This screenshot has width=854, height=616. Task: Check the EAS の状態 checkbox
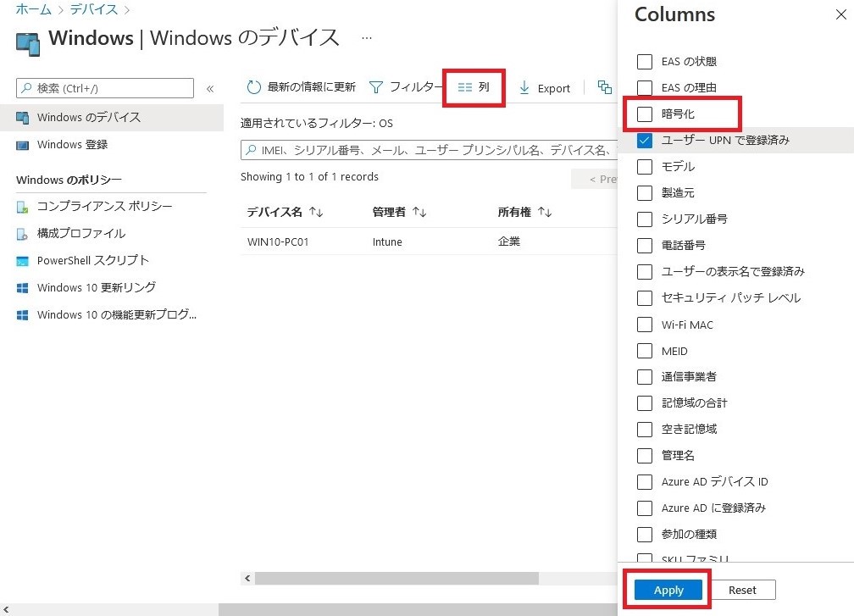click(x=644, y=62)
